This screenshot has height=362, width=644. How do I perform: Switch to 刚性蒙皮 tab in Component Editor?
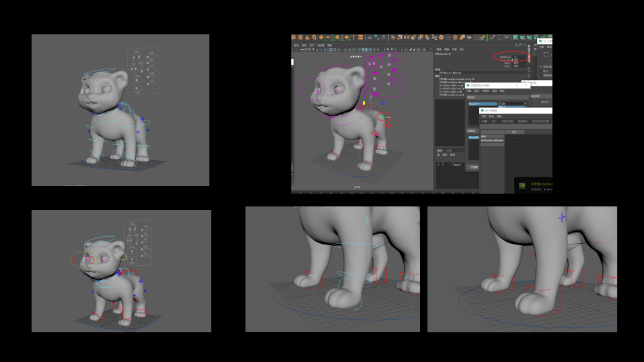[523, 121]
